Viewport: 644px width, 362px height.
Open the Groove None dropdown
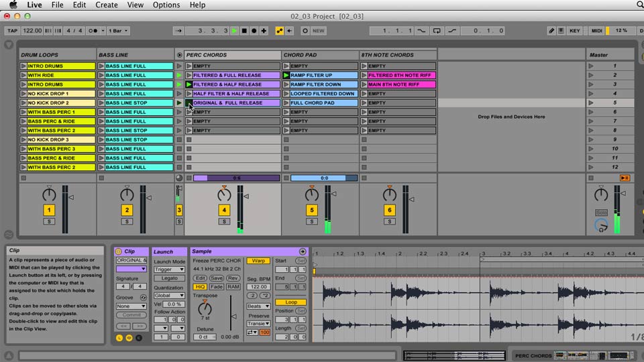(x=131, y=306)
